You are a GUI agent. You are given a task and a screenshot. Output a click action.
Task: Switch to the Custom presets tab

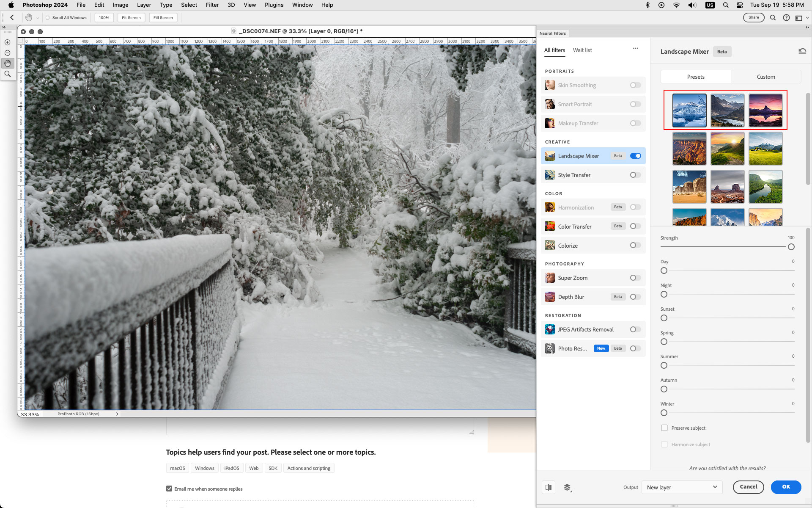coord(766,77)
